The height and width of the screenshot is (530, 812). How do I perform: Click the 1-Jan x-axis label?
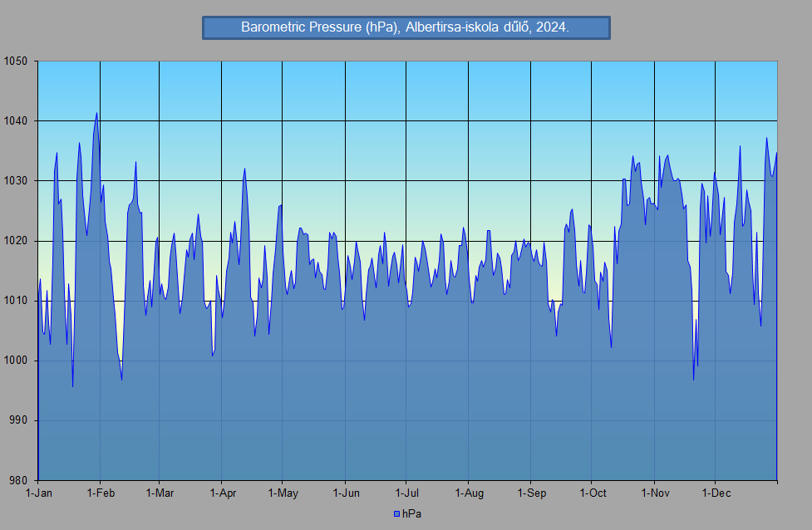pos(38,493)
